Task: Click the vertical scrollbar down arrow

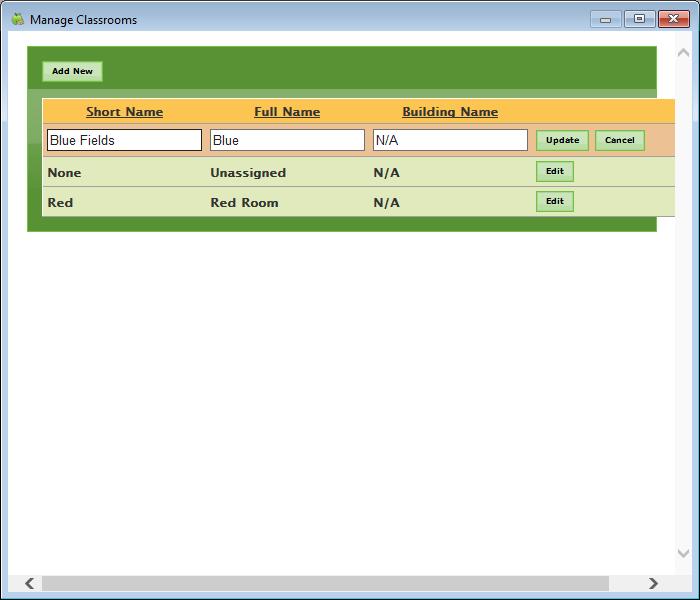Action: 683,554
